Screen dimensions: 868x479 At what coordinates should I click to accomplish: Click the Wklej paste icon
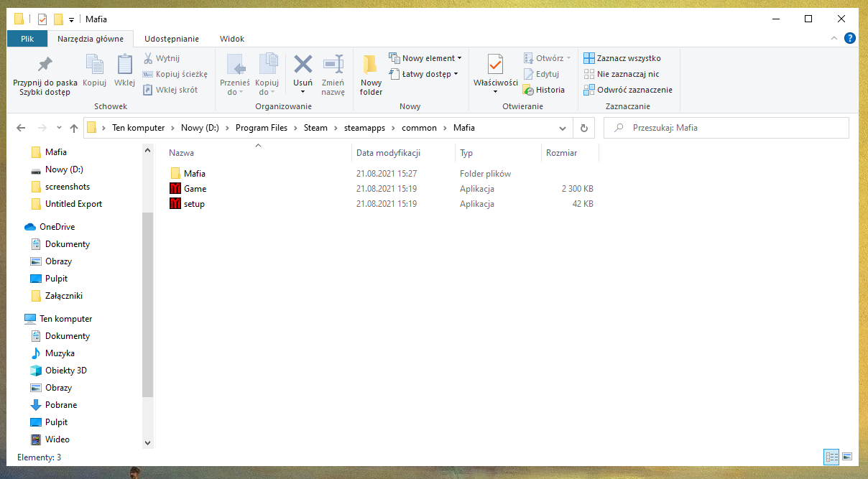click(124, 65)
